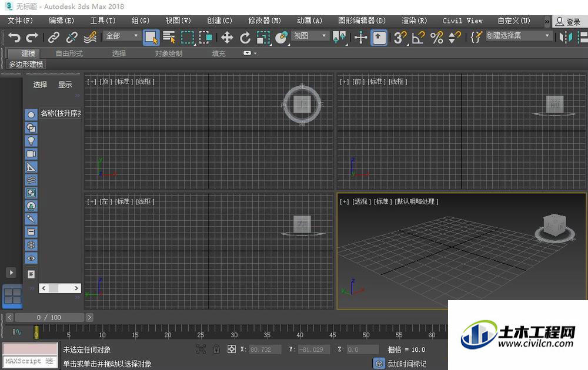This screenshot has height=370, width=588.
Task: Open the 创建选择集 dropdown
Action: point(519,36)
